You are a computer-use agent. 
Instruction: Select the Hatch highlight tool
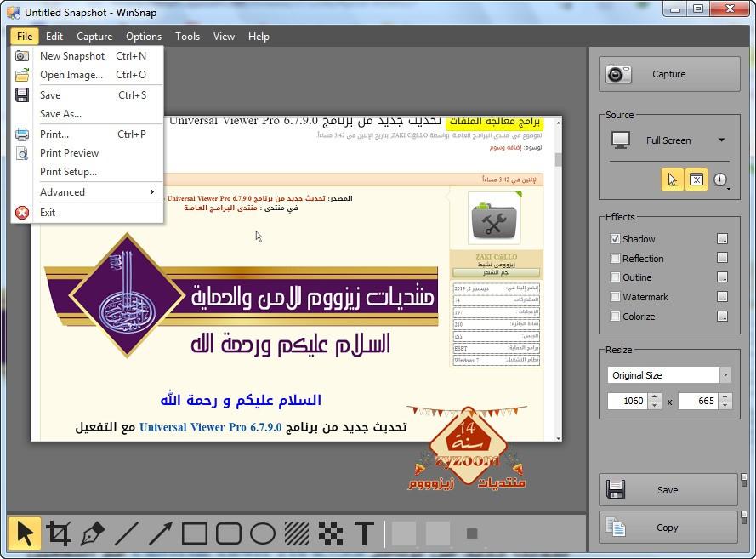297,533
